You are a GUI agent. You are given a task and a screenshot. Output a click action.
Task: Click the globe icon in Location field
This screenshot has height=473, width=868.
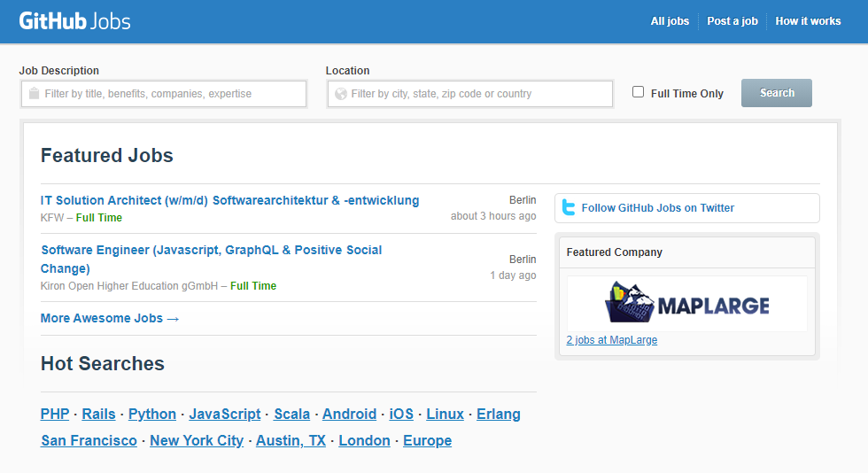pyautogui.click(x=340, y=94)
